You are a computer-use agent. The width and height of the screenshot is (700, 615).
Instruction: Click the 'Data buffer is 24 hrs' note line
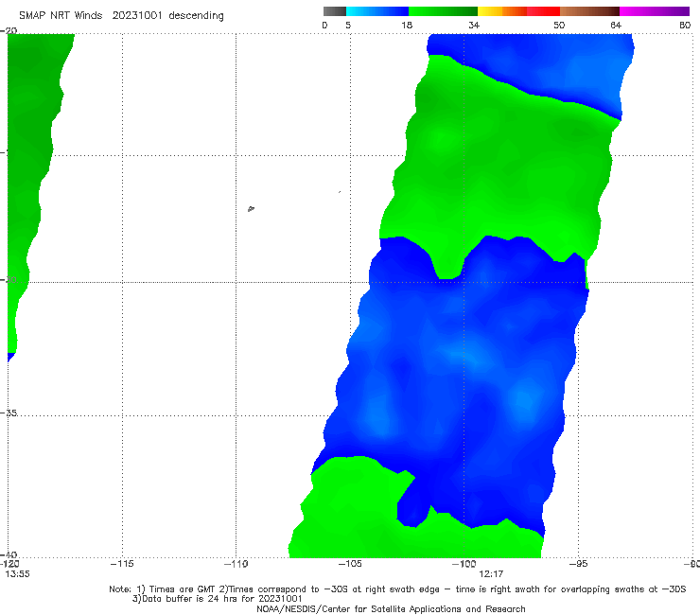[x=217, y=599]
